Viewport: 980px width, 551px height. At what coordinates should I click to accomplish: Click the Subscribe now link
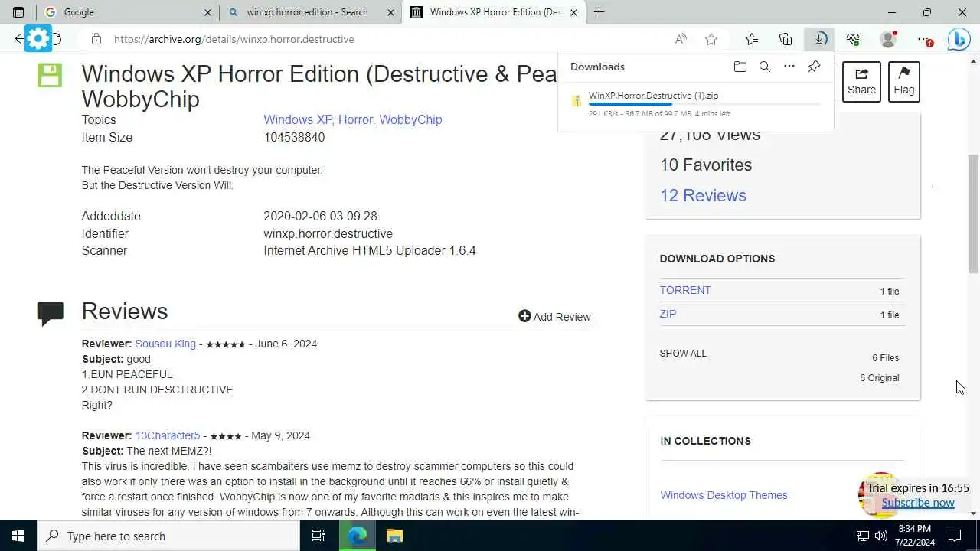click(918, 503)
